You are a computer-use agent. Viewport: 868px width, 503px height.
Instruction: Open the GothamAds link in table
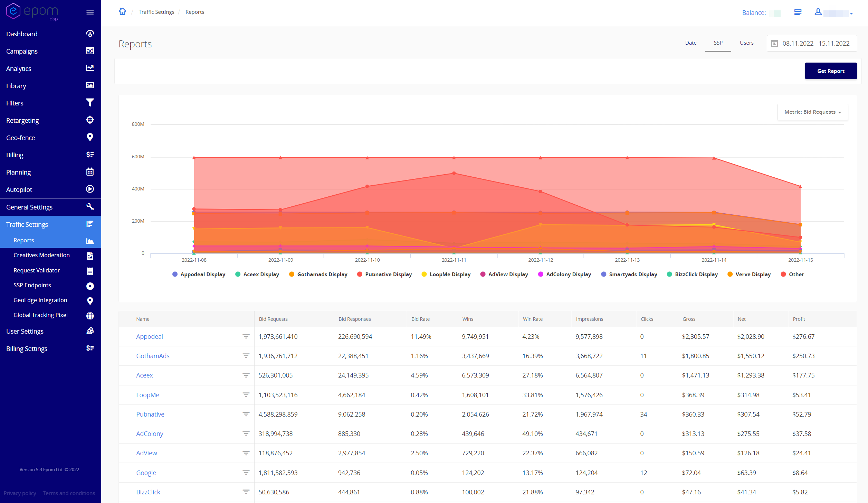(153, 356)
